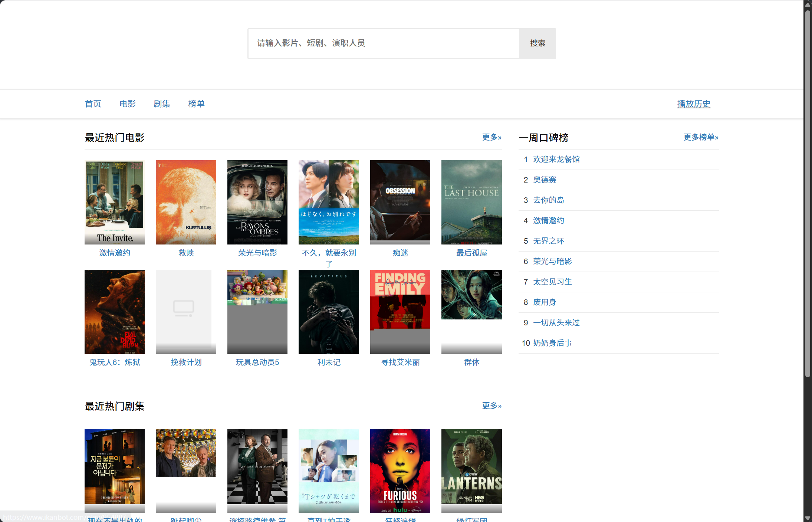
Task: Open the Korean drama series poster
Action: pos(115,471)
